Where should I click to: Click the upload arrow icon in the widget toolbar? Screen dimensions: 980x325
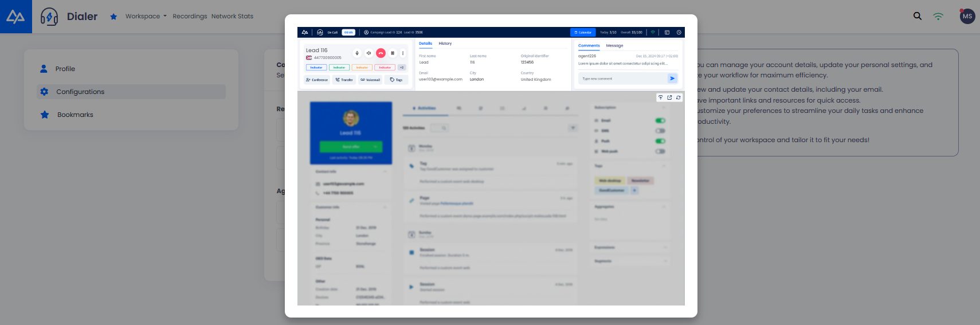[661, 97]
